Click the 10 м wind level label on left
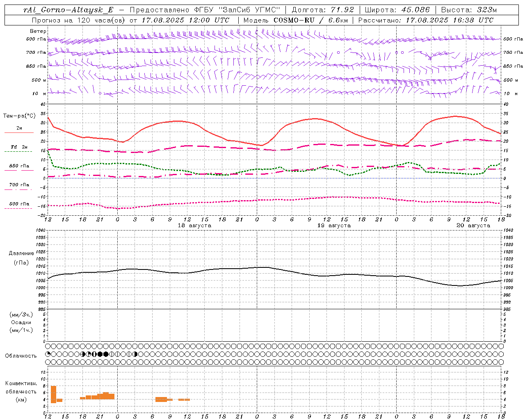525x420 pixels. 39,94
